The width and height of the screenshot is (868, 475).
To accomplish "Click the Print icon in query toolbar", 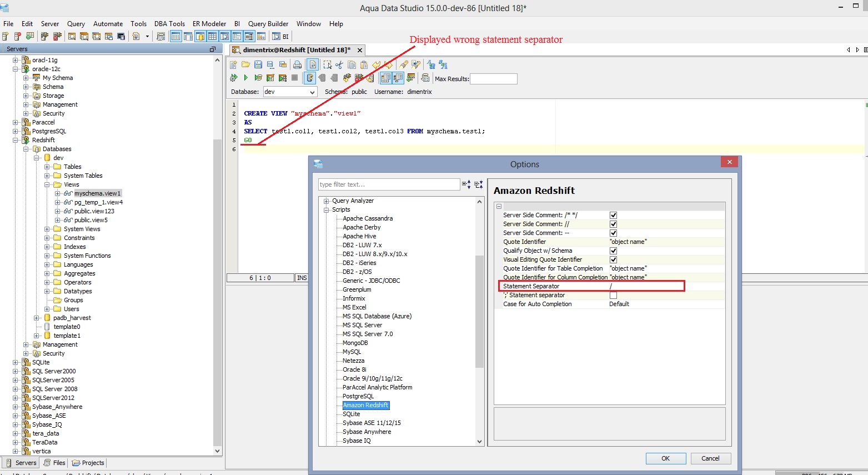I will (x=297, y=65).
